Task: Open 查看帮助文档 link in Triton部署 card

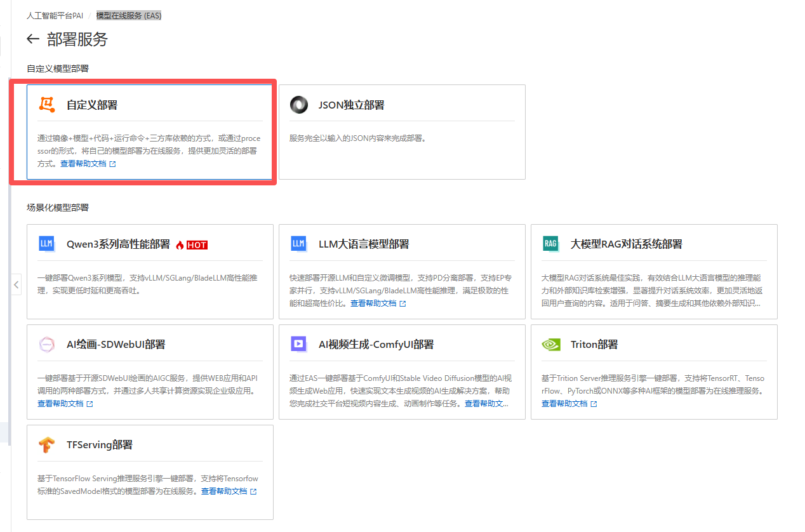Action: (564, 404)
